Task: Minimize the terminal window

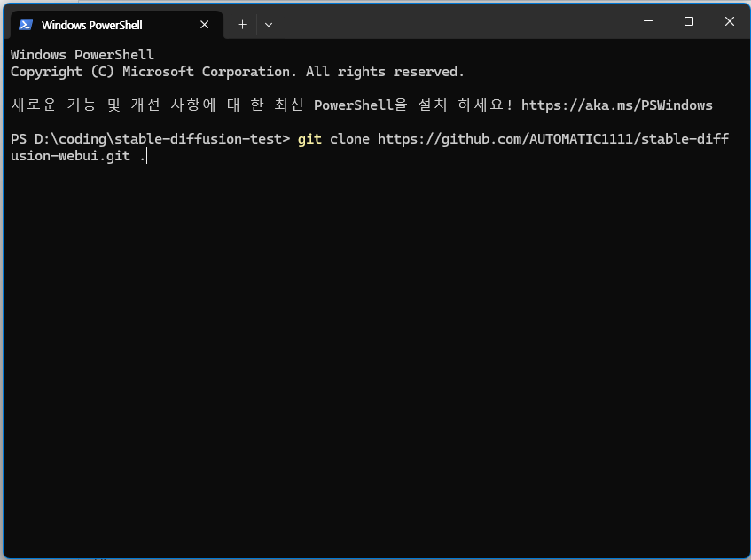Action: tap(648, 21)
